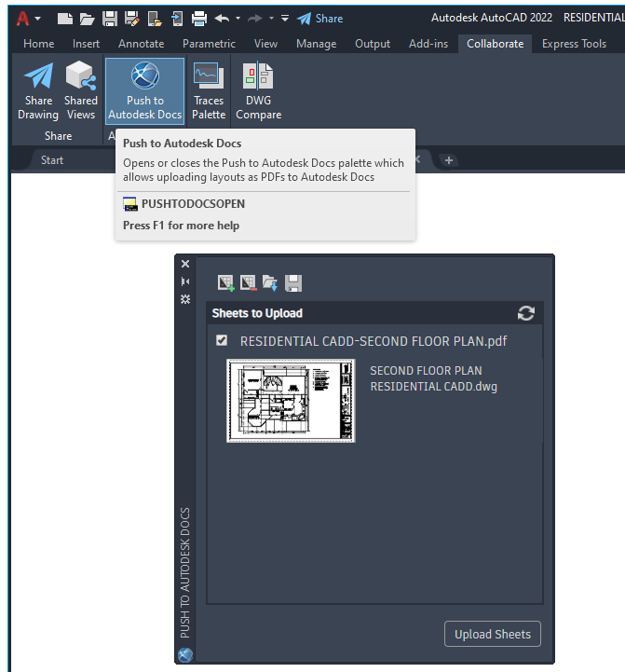The image size is (625, 672).
Task: Click the Share Drawing ribbon button
Action: coord(38,90)
